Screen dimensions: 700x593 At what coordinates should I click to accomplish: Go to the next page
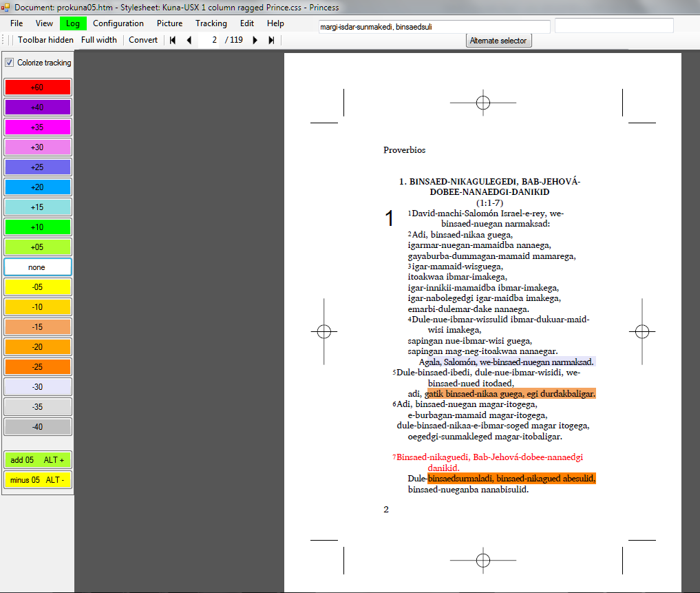point(255,40)
